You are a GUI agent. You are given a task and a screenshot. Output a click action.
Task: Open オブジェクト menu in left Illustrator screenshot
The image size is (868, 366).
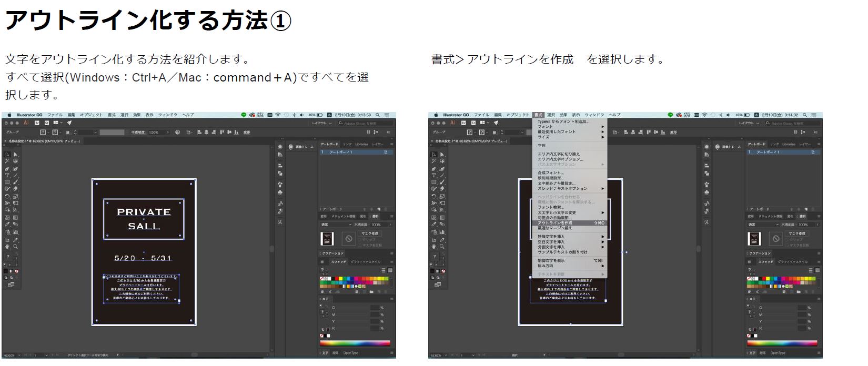92,115
